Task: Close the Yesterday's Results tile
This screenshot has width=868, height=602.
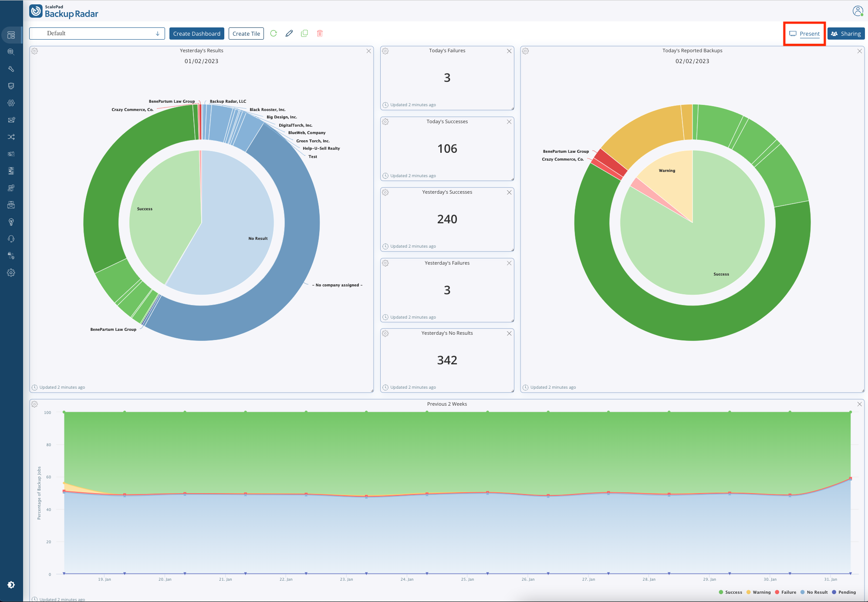Action: pos(368,51)
